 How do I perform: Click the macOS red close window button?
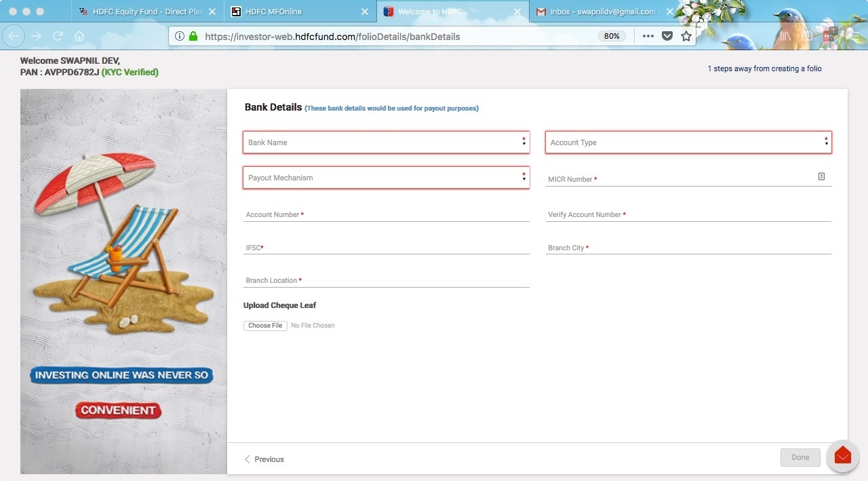coord(13,12)
